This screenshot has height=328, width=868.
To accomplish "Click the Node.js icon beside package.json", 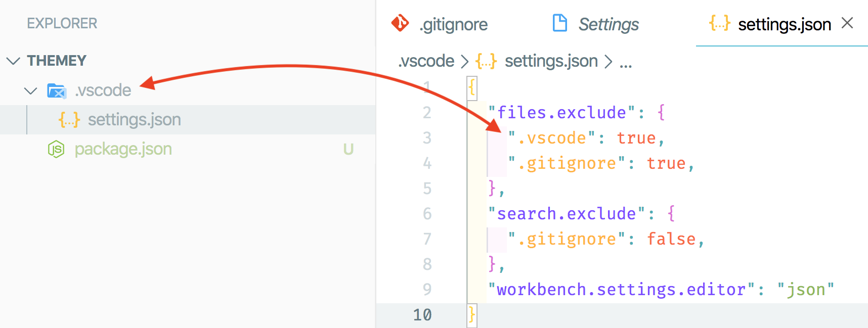I will pos(57,149).
